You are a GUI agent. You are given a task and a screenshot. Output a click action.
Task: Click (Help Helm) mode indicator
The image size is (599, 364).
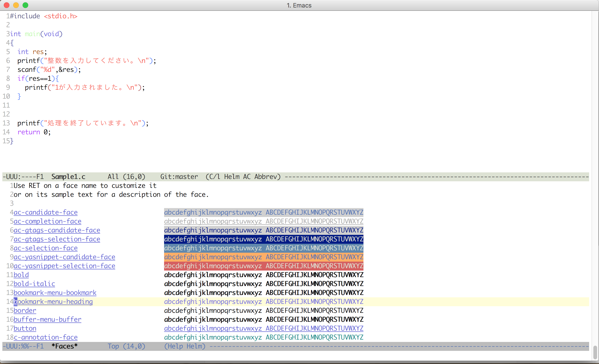(185, 346)
